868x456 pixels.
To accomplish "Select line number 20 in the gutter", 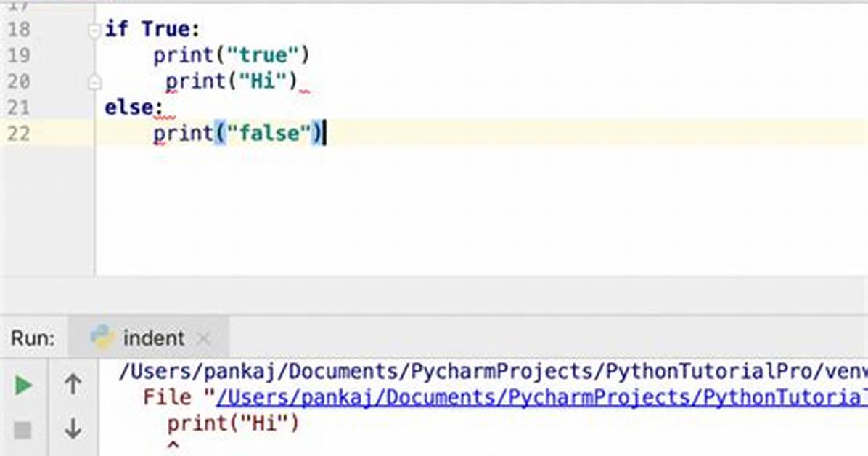I will pyautogui.click(x=19, y=81).
